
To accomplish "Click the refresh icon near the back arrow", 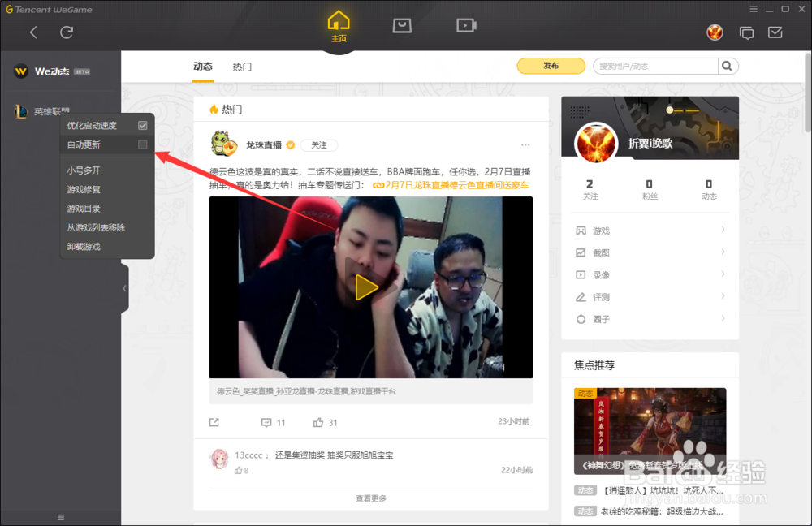I will click(67, 32).
